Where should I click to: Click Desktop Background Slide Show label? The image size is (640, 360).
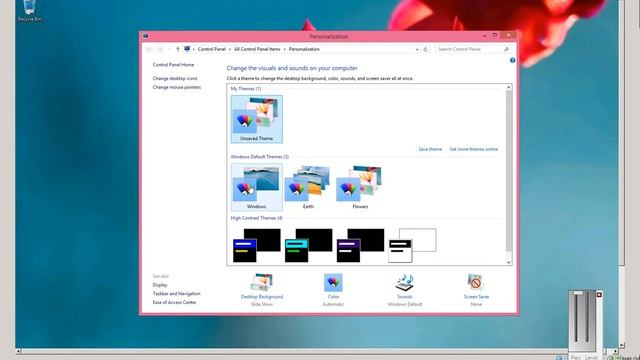tap(262, 304)
